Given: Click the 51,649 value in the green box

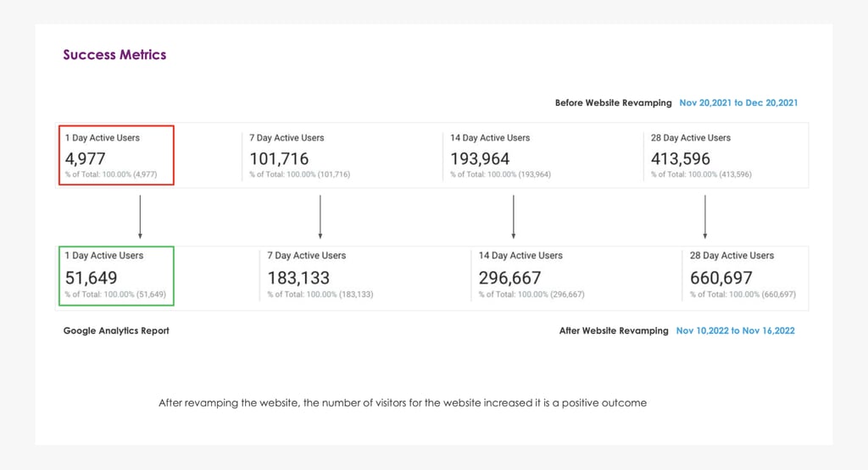Looking at the screenshot, I should 92,278.
